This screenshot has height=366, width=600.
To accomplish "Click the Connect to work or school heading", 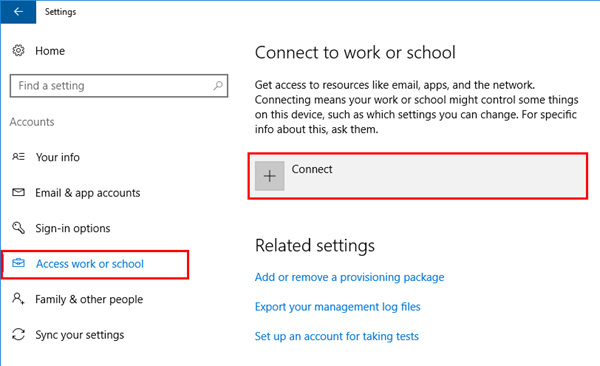I will [x=355, y=52].
